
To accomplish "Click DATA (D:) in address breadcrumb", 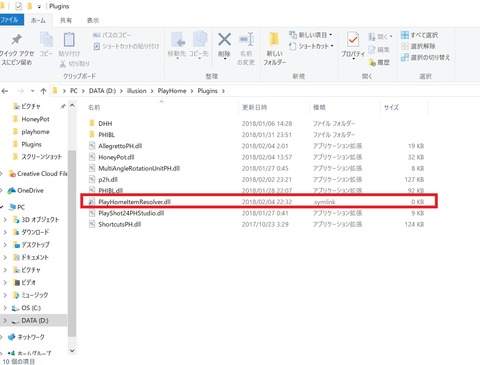I will (x=102, y=91).
